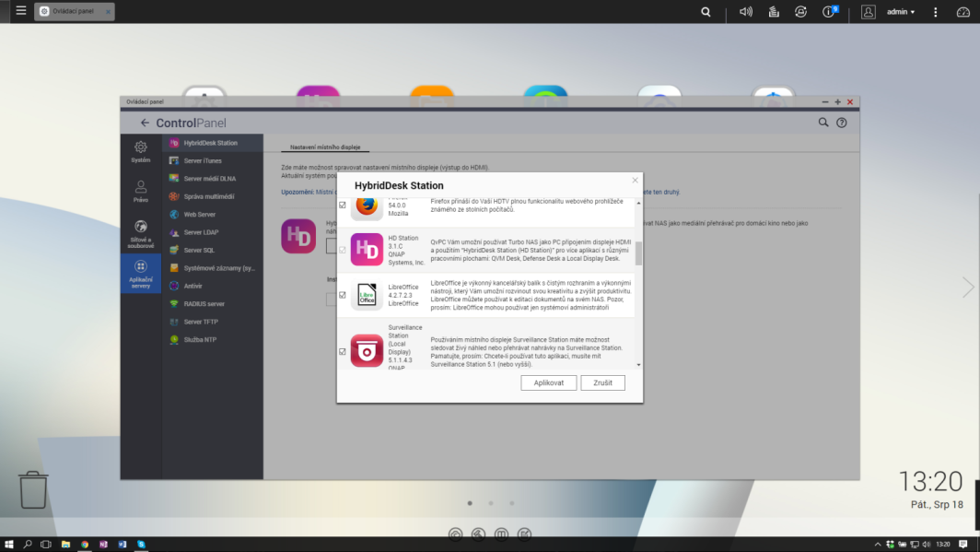Click the search icon in the top bar

706,12
